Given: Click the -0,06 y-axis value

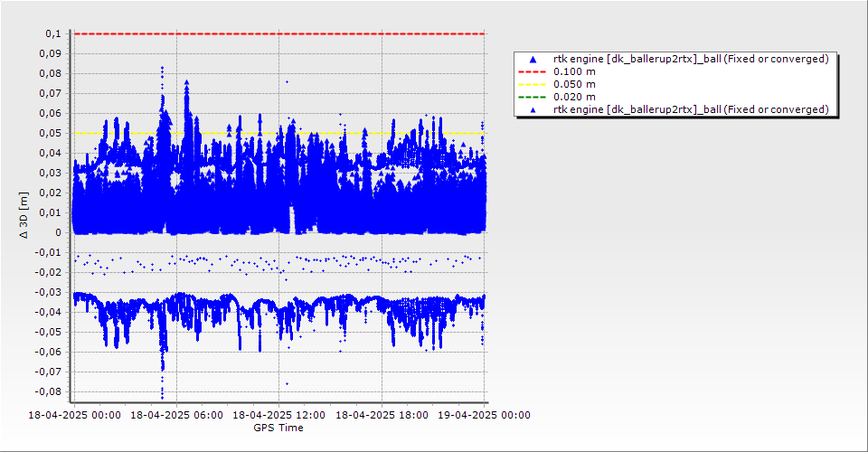Looking at the screenshot, I should coord(49,352).
